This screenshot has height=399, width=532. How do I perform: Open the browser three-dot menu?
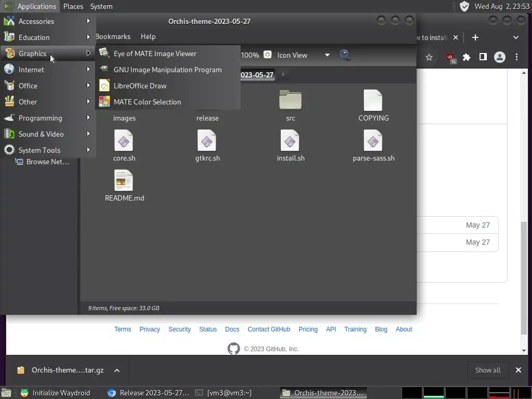(517, 57)
